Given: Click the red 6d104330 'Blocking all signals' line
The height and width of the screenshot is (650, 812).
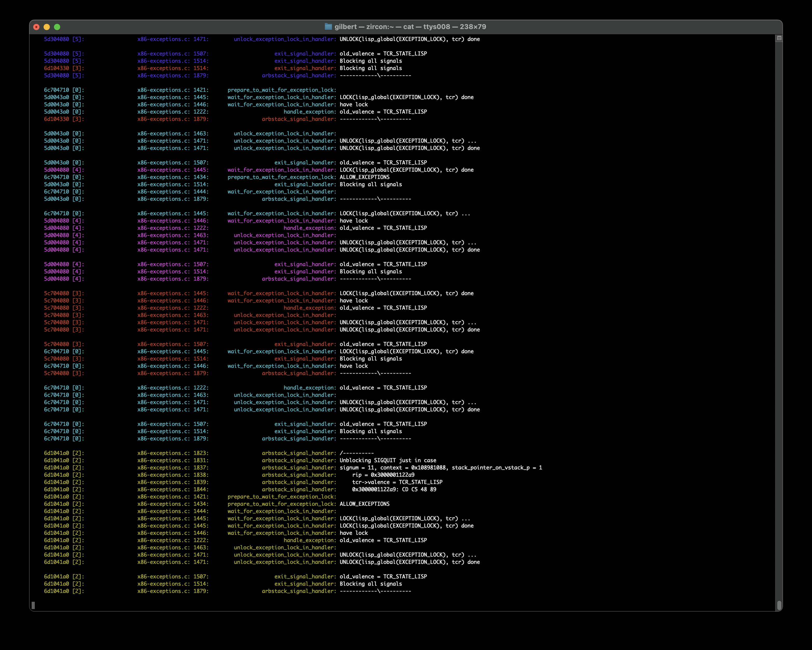Looking at the screenshot, I should coord(371,68).
